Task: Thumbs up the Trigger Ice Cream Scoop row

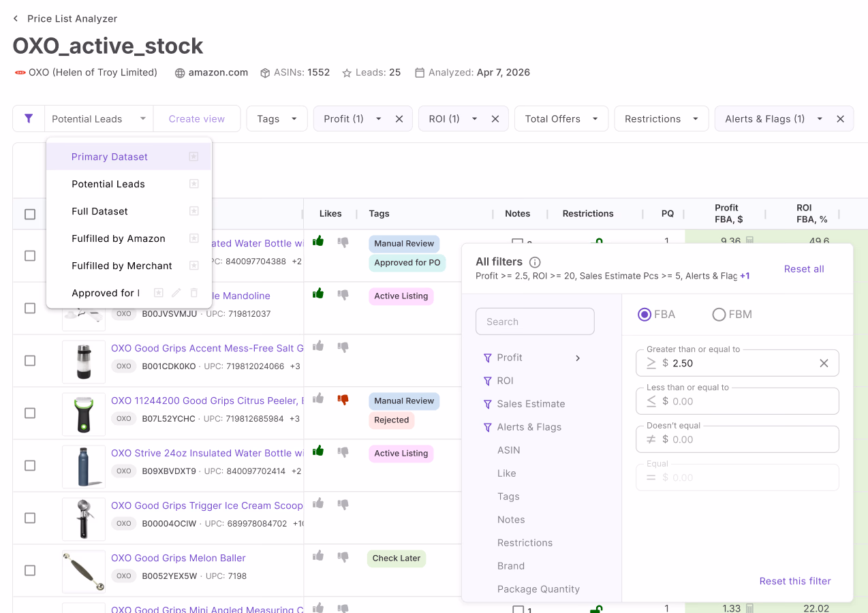Action: pos(318,504)
